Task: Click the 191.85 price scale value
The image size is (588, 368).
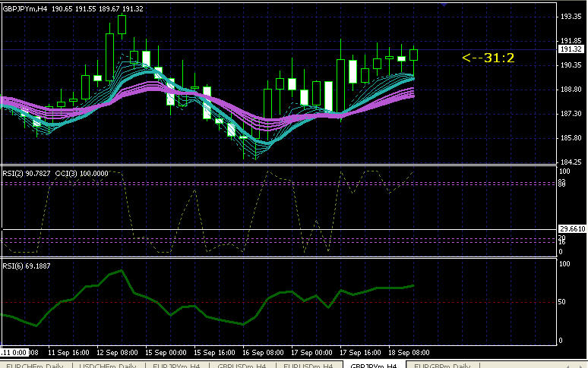Action: tap(571, 41)
